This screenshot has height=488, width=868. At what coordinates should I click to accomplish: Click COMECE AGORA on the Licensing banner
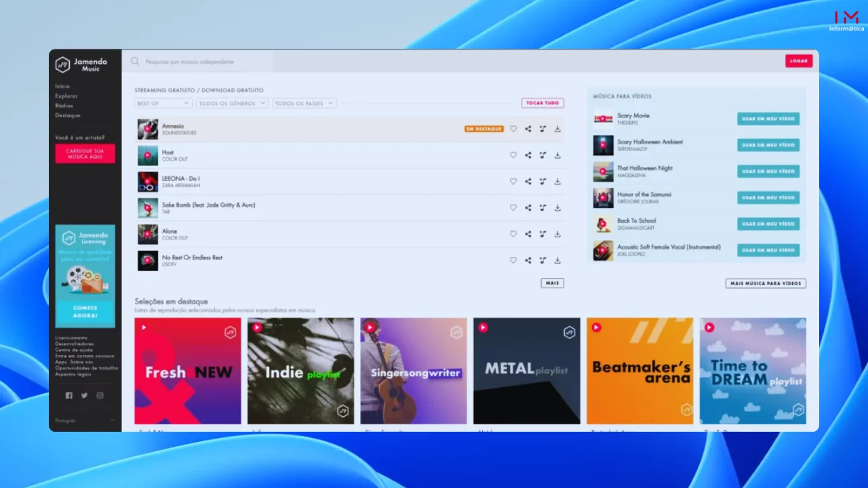click(x=85, y=311)
